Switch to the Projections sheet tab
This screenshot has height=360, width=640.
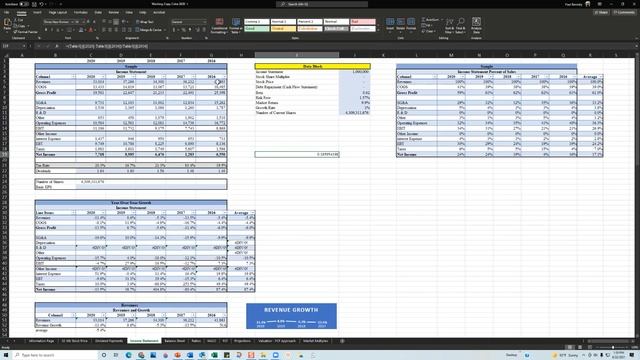(x=242, y=341)
